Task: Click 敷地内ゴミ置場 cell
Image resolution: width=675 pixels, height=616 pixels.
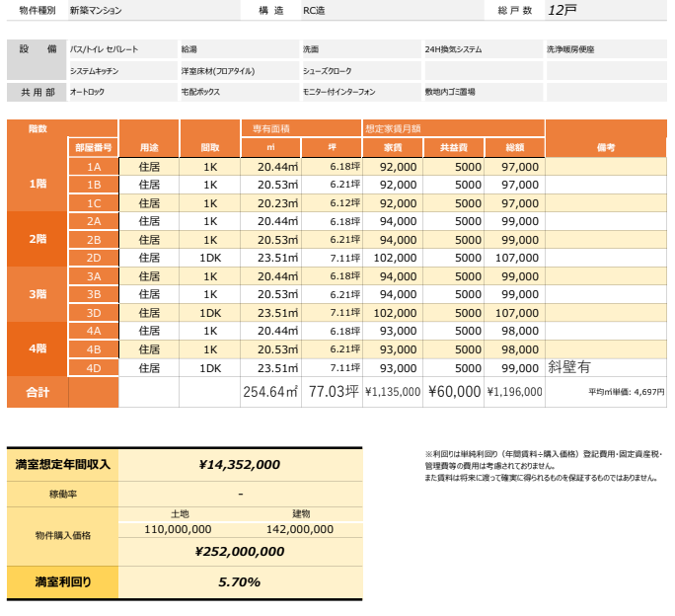Action: pos(484,92)
